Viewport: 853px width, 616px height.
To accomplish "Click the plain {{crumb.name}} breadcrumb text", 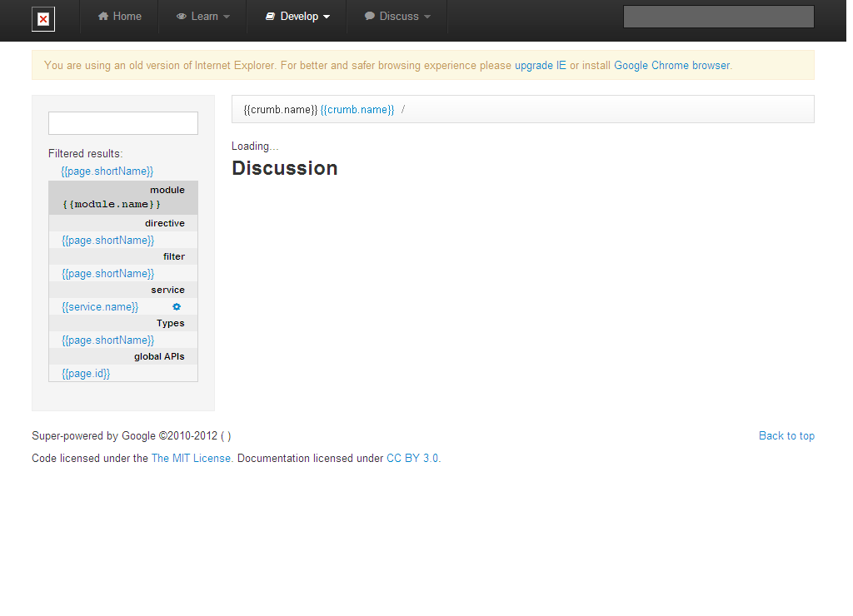I will click(280, 109).
